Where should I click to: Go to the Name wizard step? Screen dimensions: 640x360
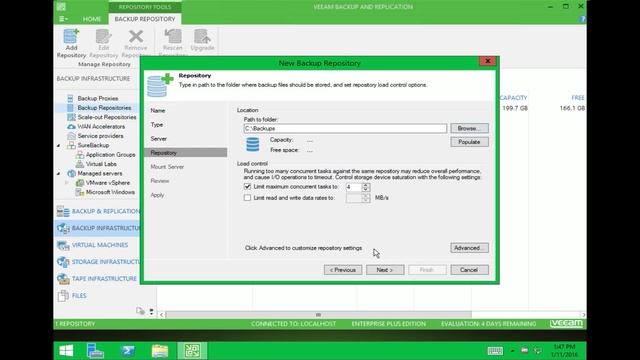tap(158, 111)
